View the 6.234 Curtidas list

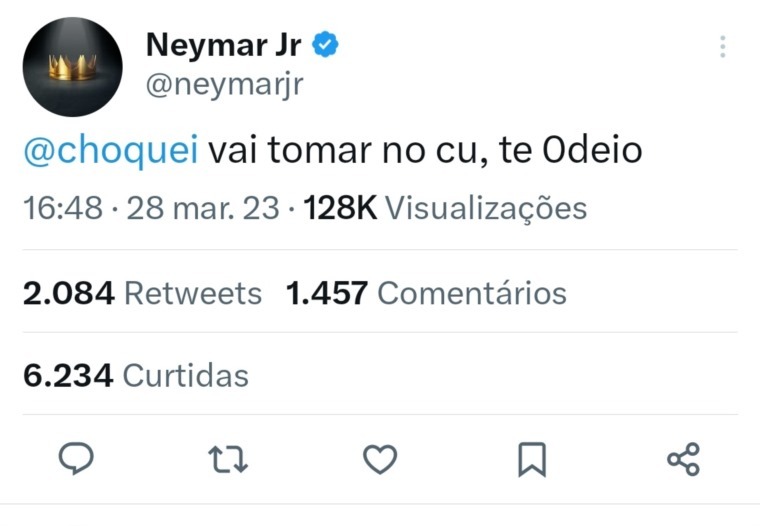click(135, 375)
